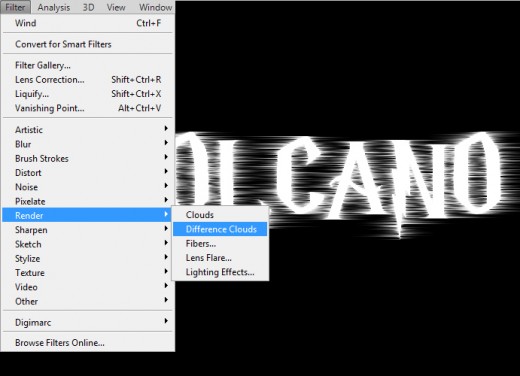Open Lens Correction filter

coord(88,79)
